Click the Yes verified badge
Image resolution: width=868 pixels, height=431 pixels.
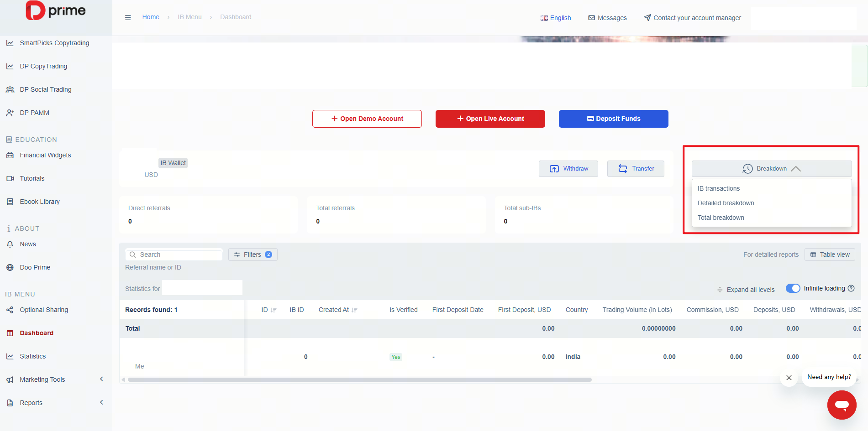coord(396,357)
